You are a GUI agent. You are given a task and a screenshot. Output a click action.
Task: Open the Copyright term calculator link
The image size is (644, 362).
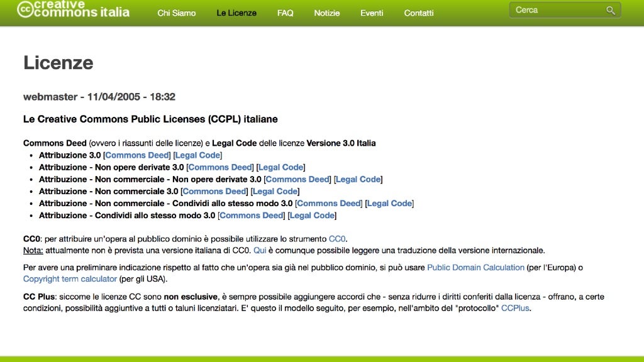70,279
